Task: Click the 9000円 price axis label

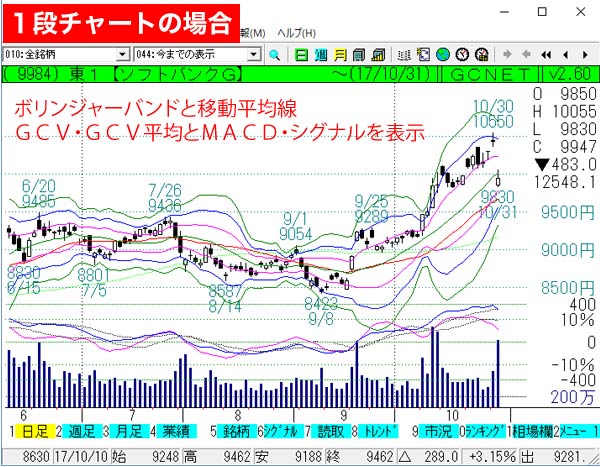Action: click(x=568, y=250)
